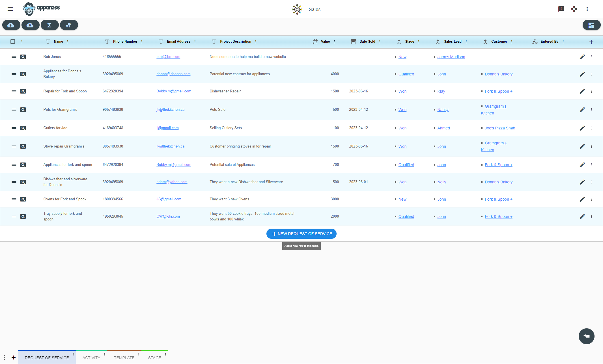The image size is (603, 364).
Task: Select the REQUEST OF SERVICE tab
Action: [x=47, y=358]
